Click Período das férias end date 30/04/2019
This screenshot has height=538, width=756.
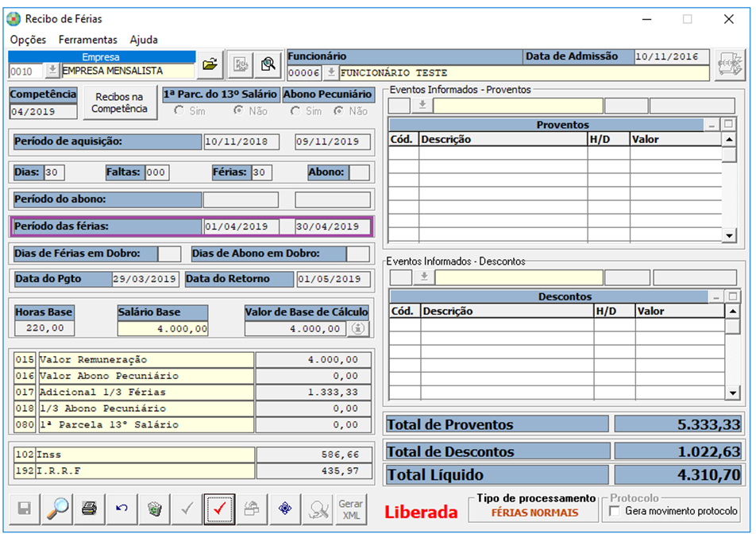(333, 226)
